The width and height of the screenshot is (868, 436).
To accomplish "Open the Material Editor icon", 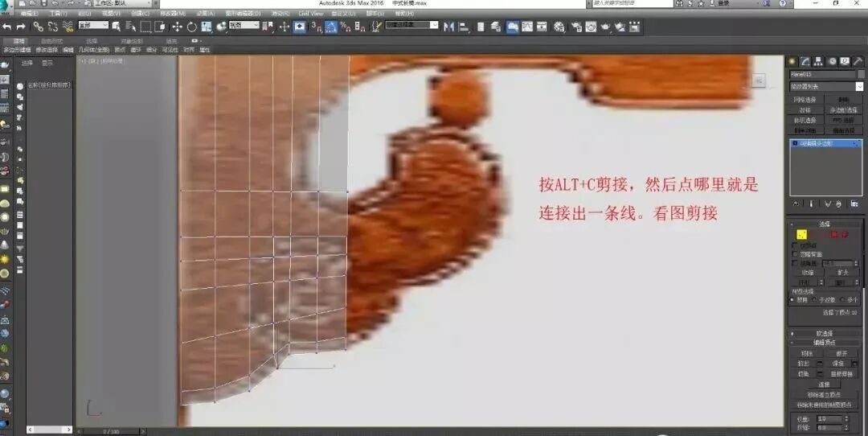I will tap(559, 26).
